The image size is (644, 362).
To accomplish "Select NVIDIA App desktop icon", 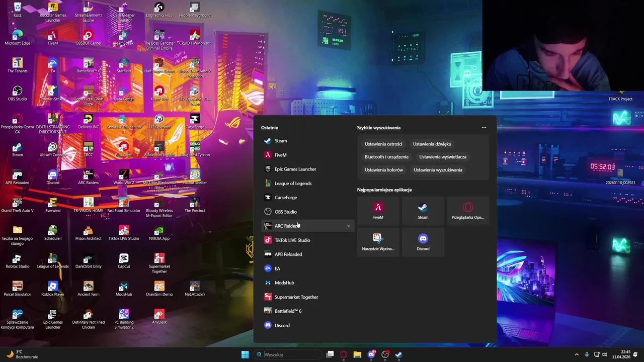I will pos(159,233).
